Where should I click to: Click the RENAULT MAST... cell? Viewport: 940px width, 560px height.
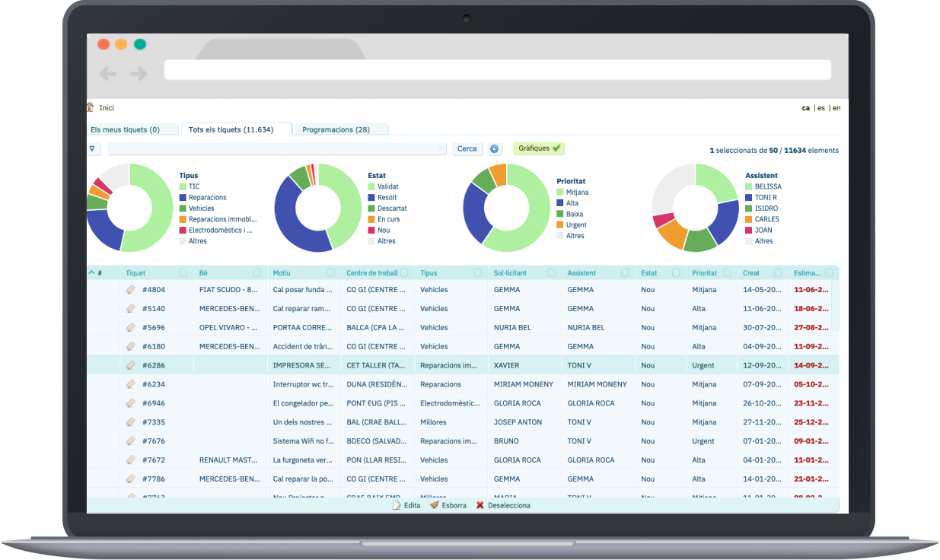[x=230, y=460]
